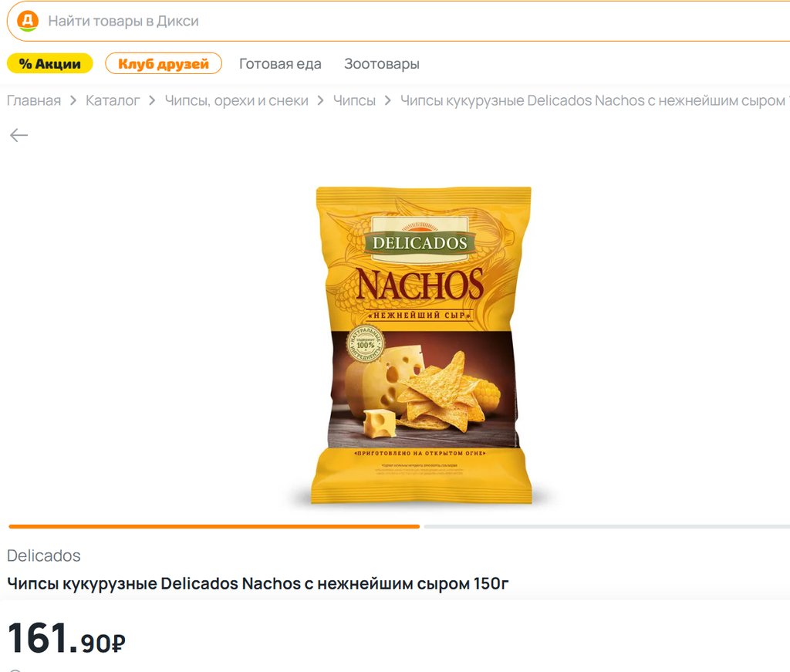The height and width of the screenshot is (672, 790).
Task: Go to Главная breadcrumb link
Action: 34,101
